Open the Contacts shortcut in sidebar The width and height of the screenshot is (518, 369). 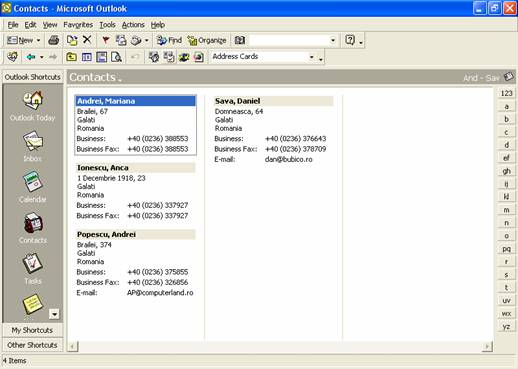(x=33, y=228)
